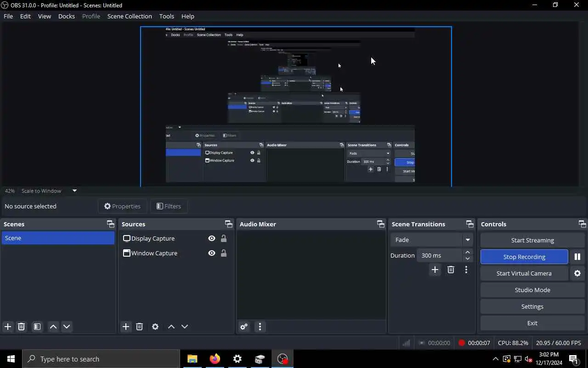Remove selected scene with trash icon
Image resolution: width=588 pixels, height=368 pixels.
[x=21, y=327]
